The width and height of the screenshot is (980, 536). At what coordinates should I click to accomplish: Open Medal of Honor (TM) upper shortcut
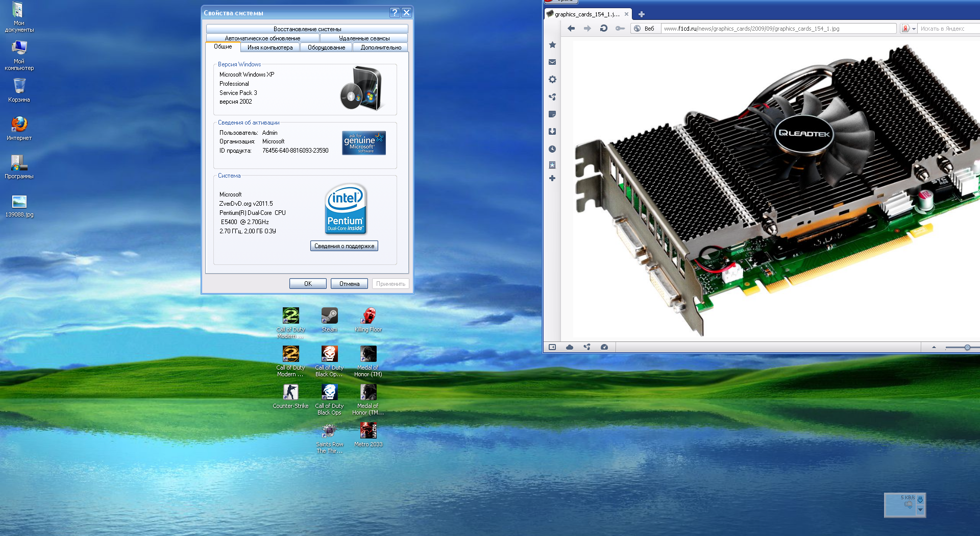pos(368,361)
